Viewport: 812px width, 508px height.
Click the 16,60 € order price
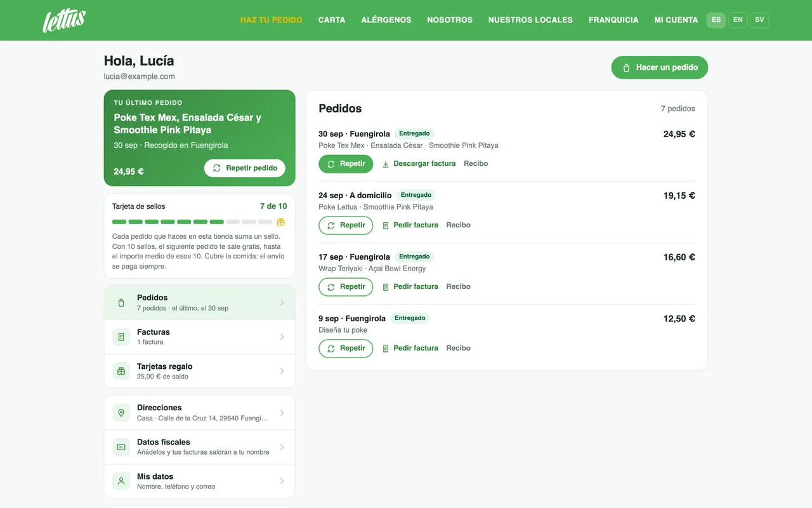(x=679, y=257)
